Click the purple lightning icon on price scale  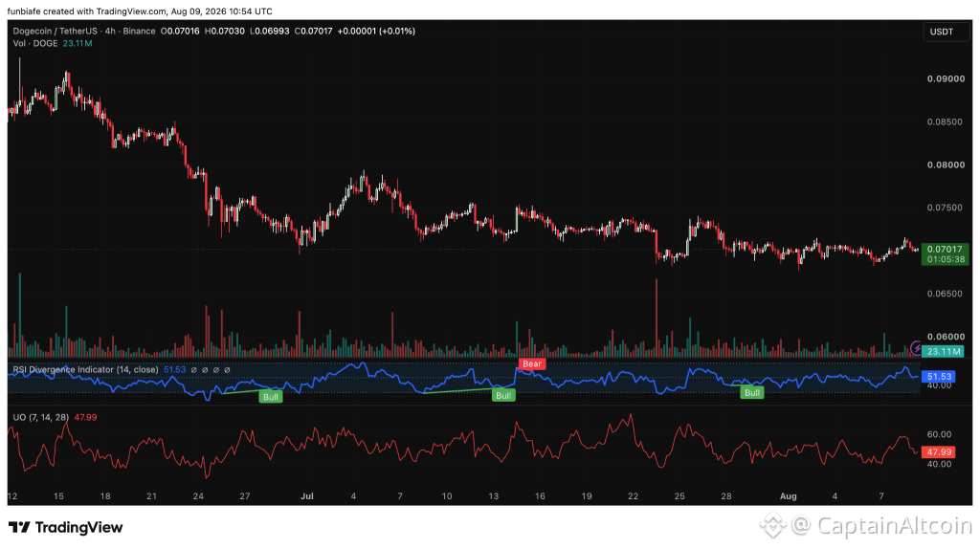click(x=916, y=347)
